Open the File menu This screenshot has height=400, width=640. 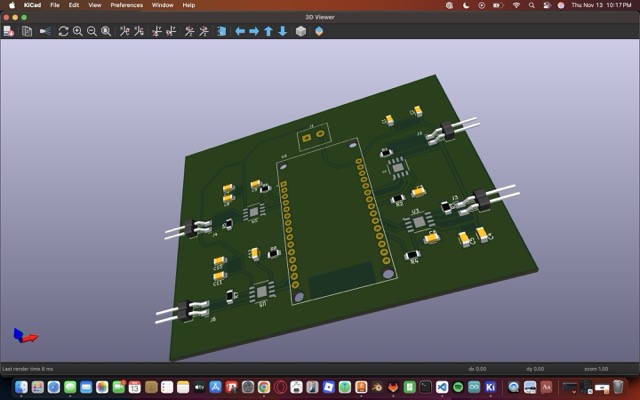point(54,5)
